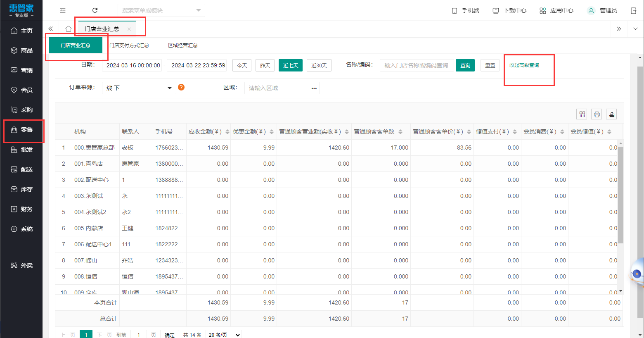Open the 订单来源 dropdown

pos(139,88)
